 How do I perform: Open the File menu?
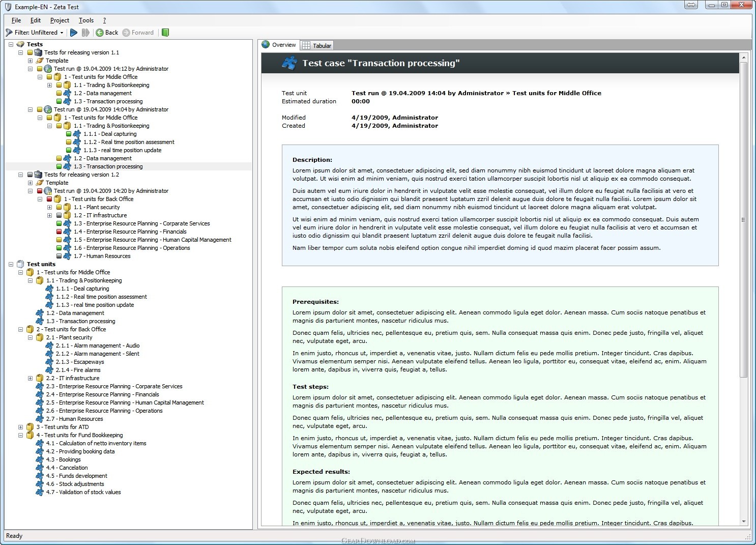pos(16,20)
